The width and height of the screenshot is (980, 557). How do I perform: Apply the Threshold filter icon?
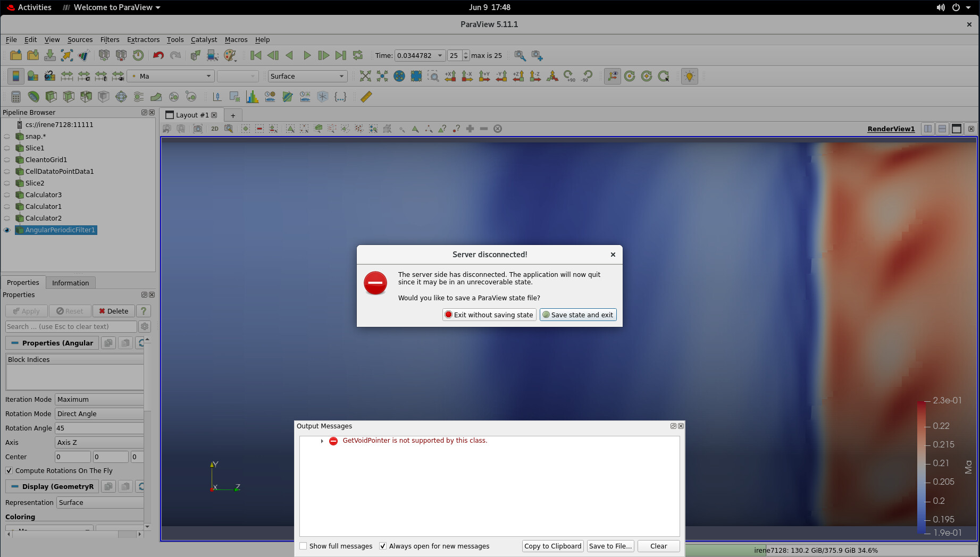tap(86, 97)
